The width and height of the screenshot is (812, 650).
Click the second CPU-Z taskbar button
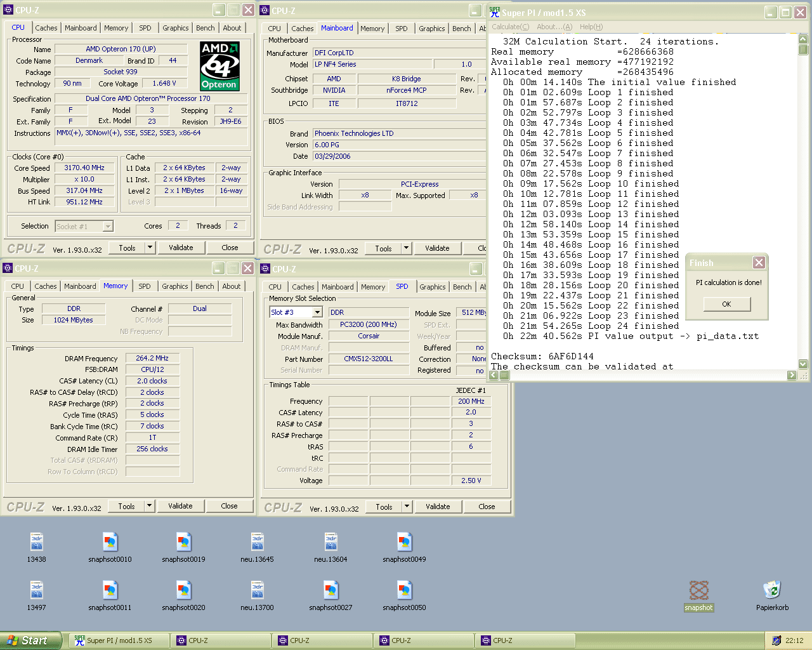click(x=322, y=640)
